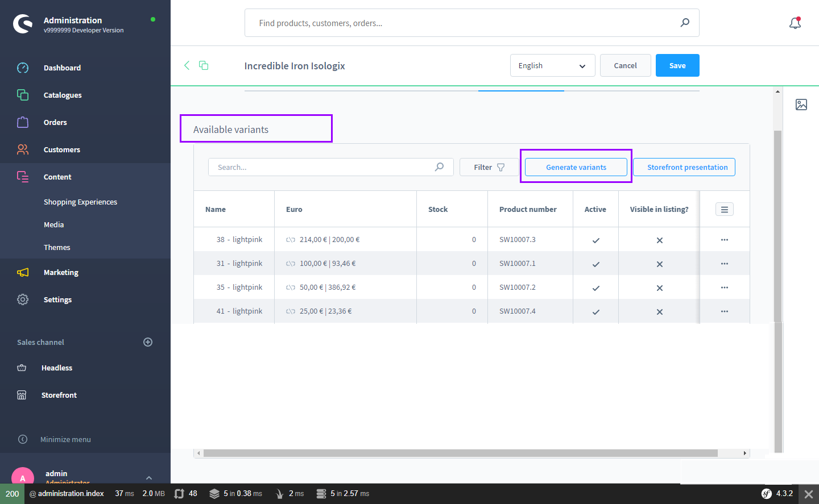
Task: Toggle Active checkmark for SW10007.3
Action: coord(596,240)
